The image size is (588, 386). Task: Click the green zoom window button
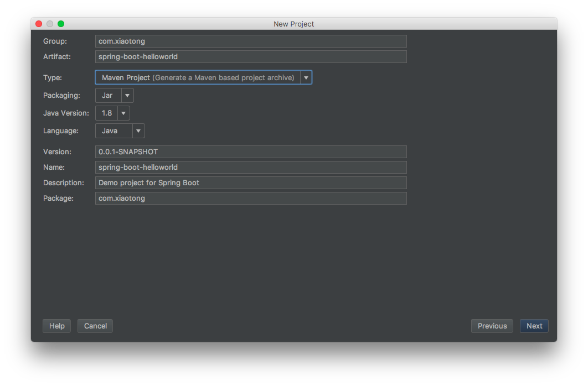coord(61,24)
